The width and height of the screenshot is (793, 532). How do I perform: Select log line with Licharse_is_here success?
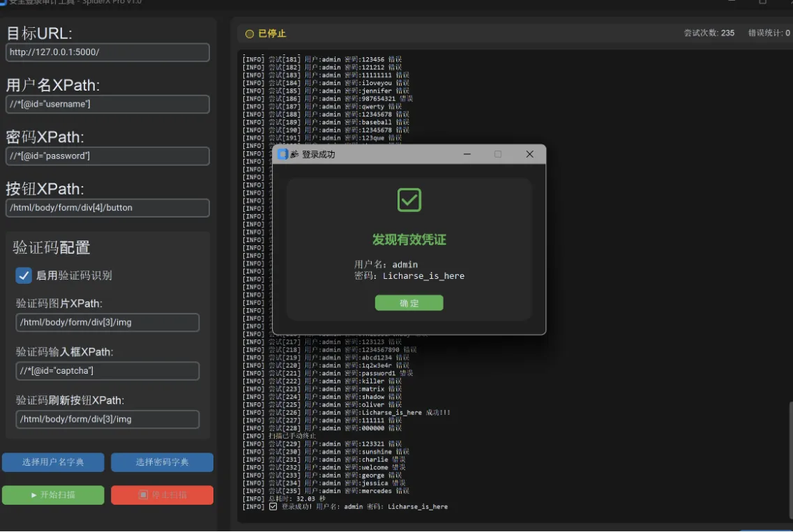coord(347,413)
